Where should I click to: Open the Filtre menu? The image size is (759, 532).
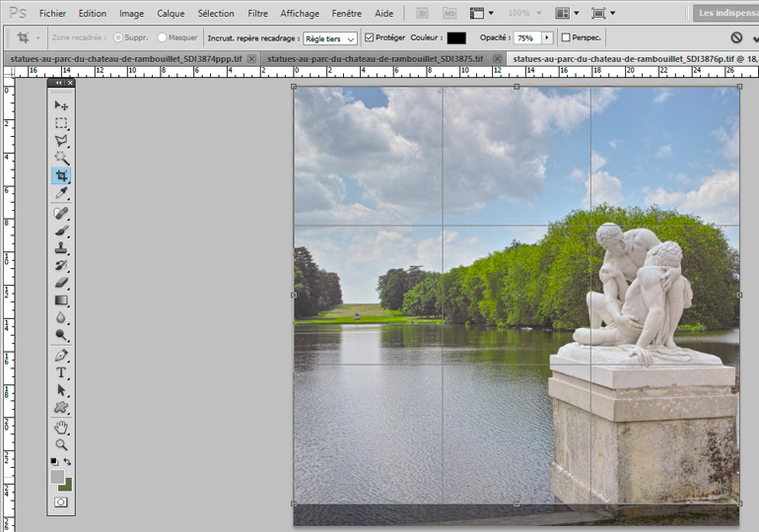pyautogui.click(x=257, y=14)
